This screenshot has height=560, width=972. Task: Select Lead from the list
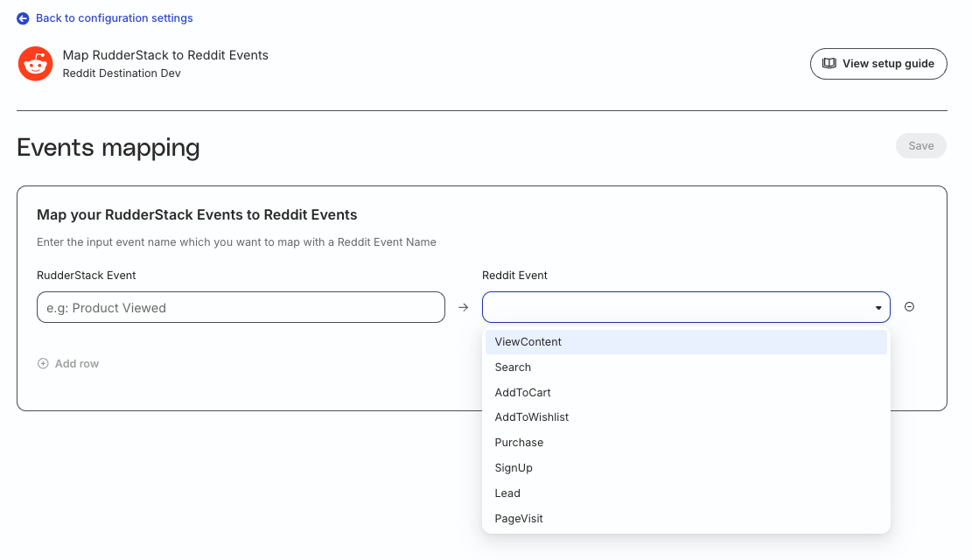(686, 493)
